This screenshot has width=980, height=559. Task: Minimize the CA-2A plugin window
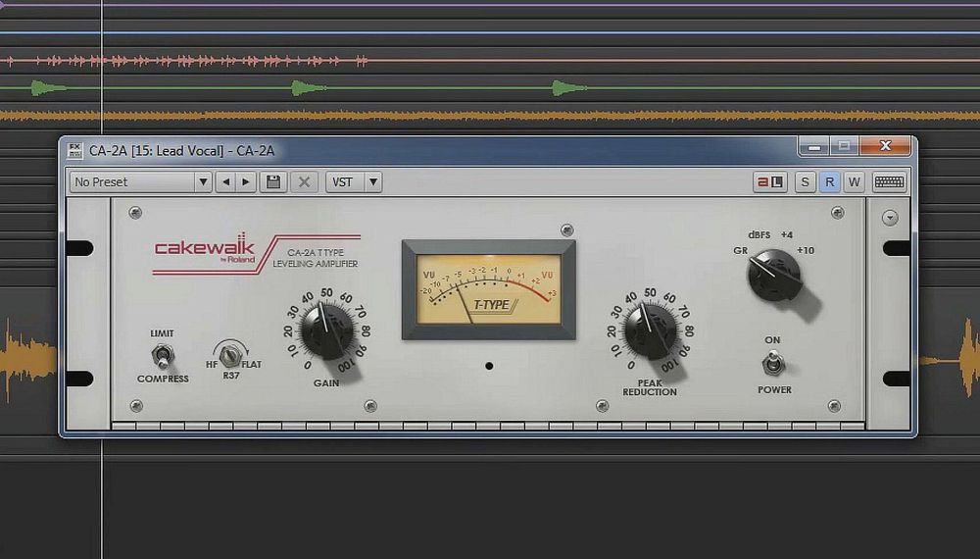813,146
